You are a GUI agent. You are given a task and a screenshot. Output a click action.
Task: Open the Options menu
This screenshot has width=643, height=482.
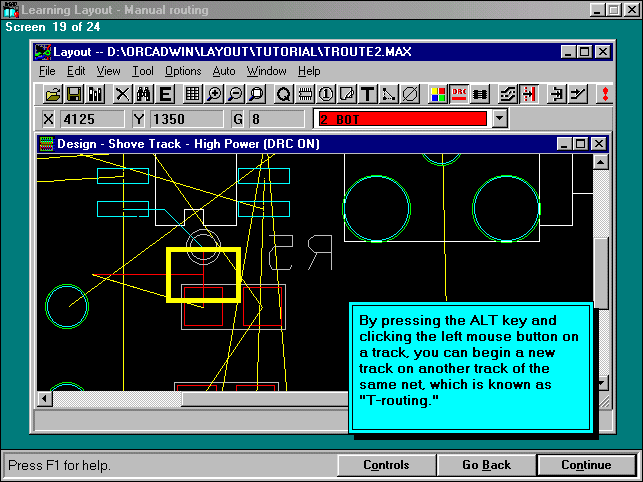pos(183,71)
